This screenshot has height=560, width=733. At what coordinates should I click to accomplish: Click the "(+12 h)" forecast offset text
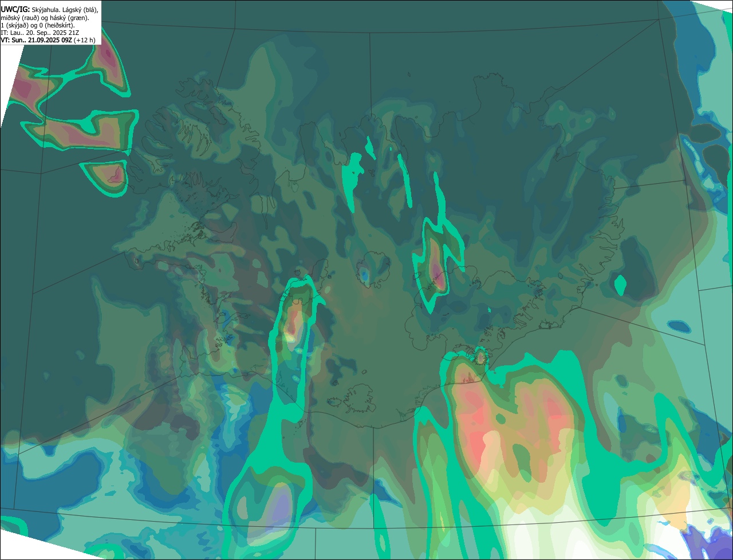[85, 40]
